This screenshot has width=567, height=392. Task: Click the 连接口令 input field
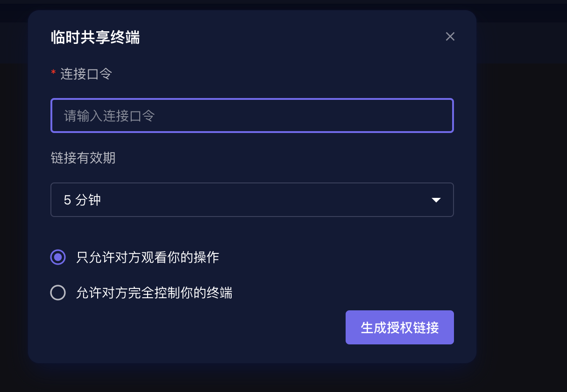pos(252,116)
